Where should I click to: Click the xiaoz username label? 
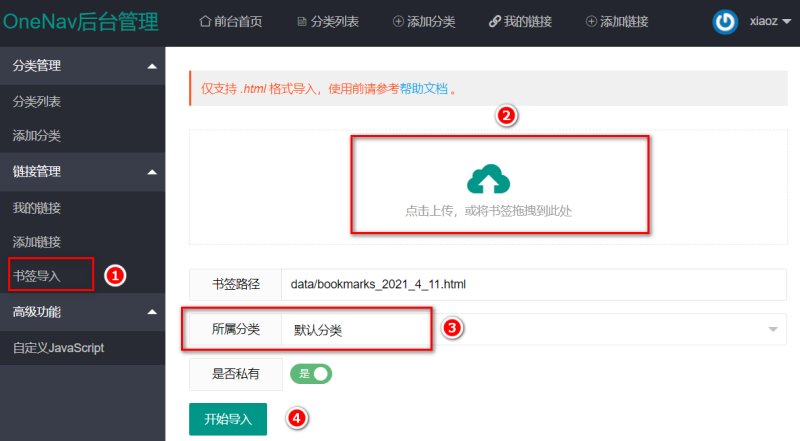764,21
